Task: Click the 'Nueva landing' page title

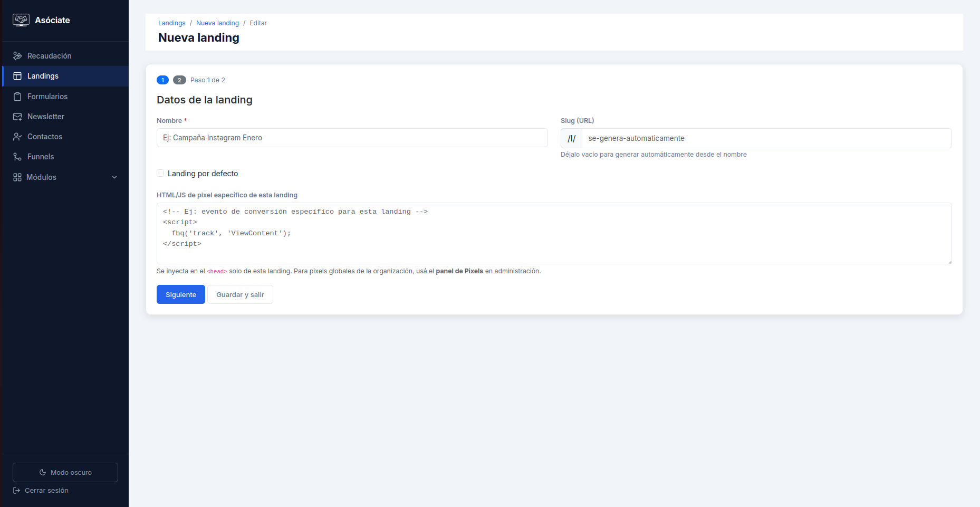Action: coord(199,38)
